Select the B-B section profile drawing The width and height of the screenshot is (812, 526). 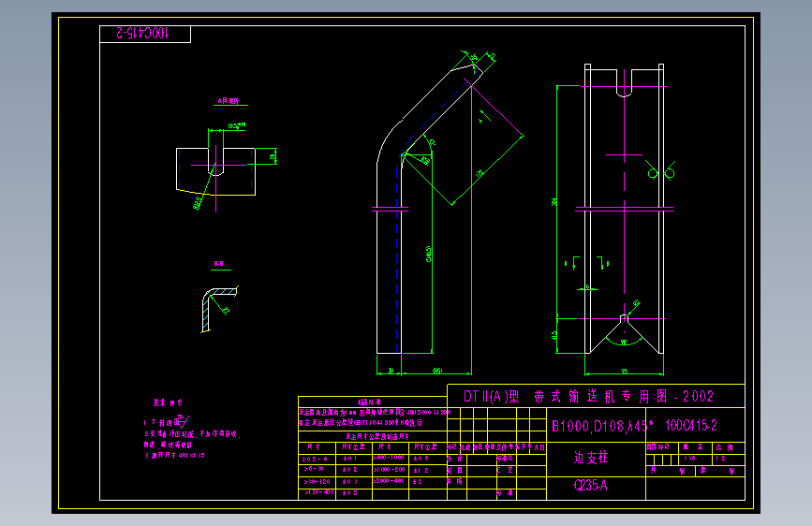[219, 310]
